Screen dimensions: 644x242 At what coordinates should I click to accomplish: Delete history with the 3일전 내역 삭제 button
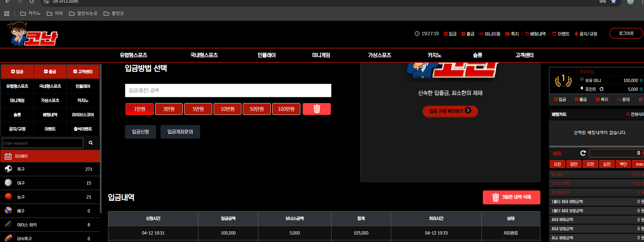click(x=512, y=197)
